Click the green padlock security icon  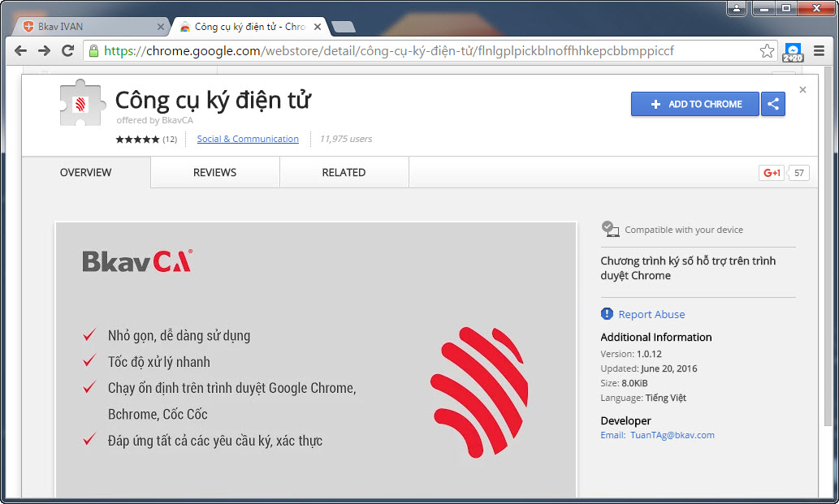[93, 51]
